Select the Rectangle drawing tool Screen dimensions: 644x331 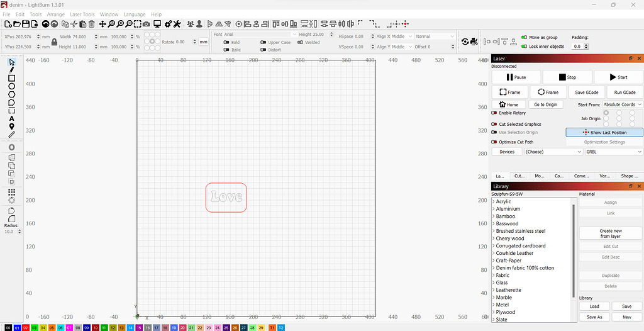point(11,78)
